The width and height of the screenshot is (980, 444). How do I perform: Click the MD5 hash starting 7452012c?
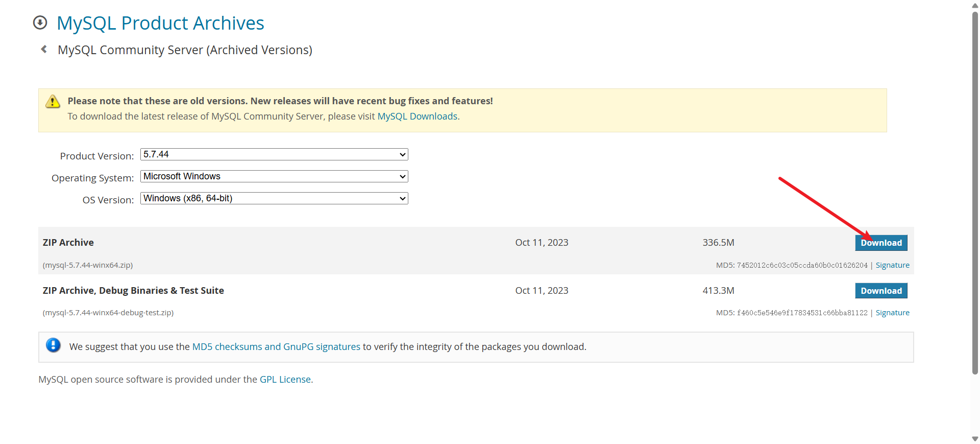point(802,265)
